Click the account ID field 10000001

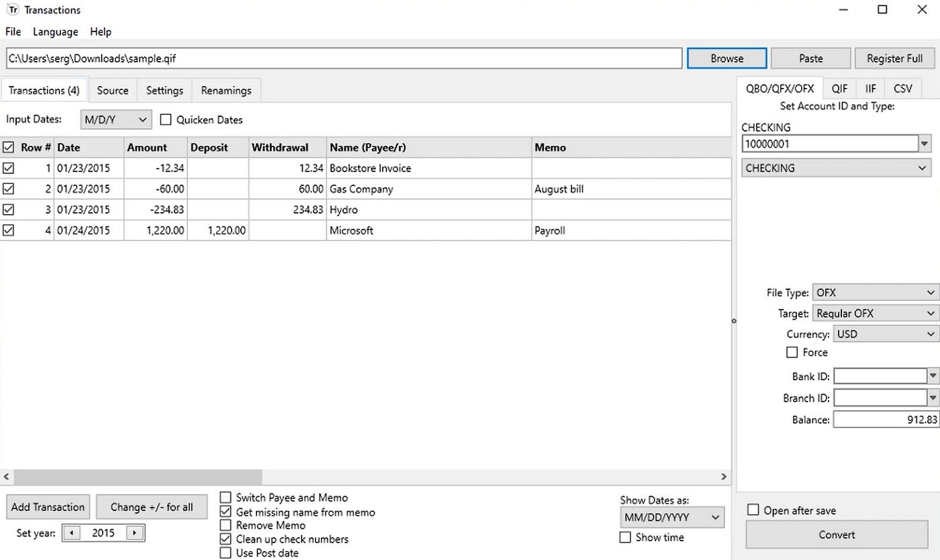tap(830, 143)
